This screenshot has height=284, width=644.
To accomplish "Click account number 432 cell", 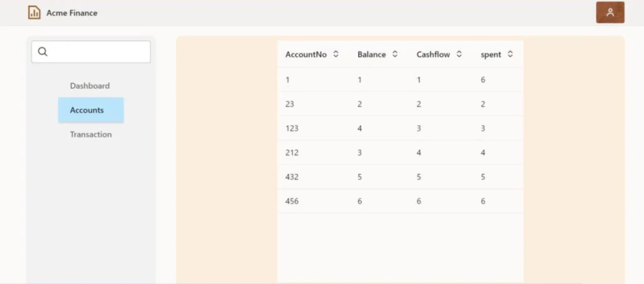I will click(x=291, y=177).
